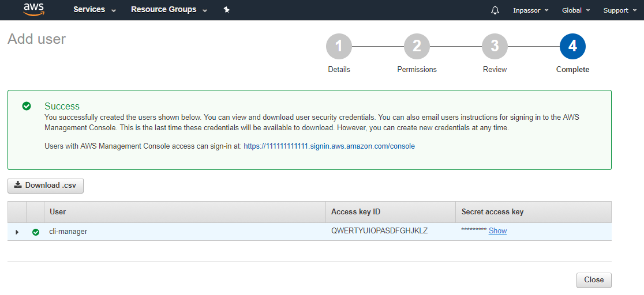
Task: Click the green success checkmark icon
Action: tap(27, 106)
